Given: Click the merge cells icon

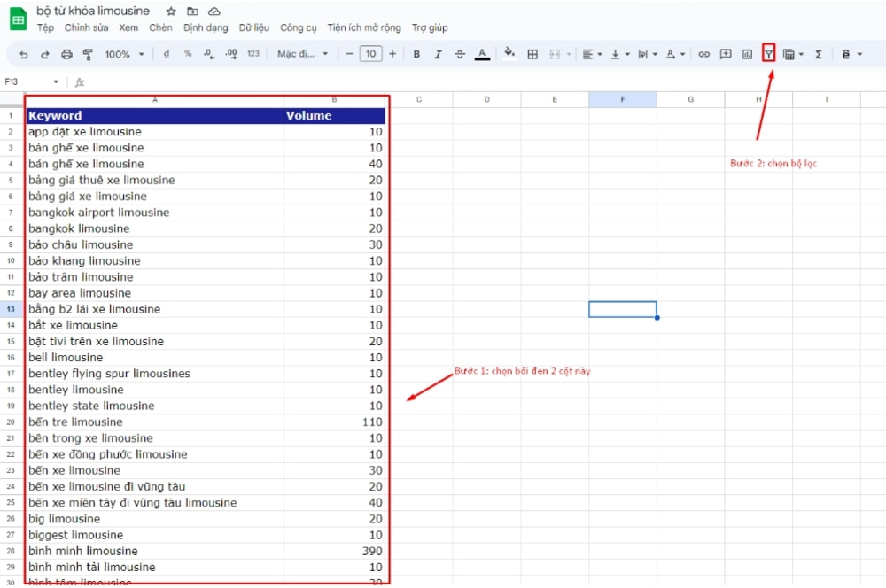Looking at the screenshot, I should [555, 54].
